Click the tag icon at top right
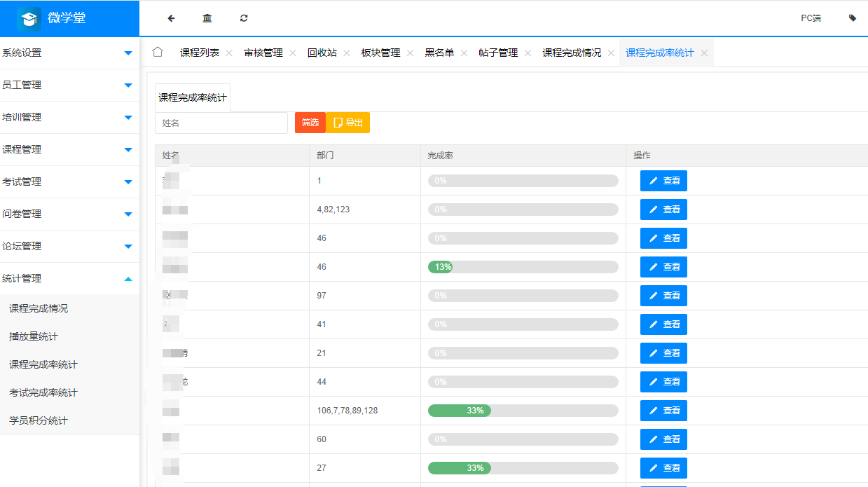 (852, 17)
